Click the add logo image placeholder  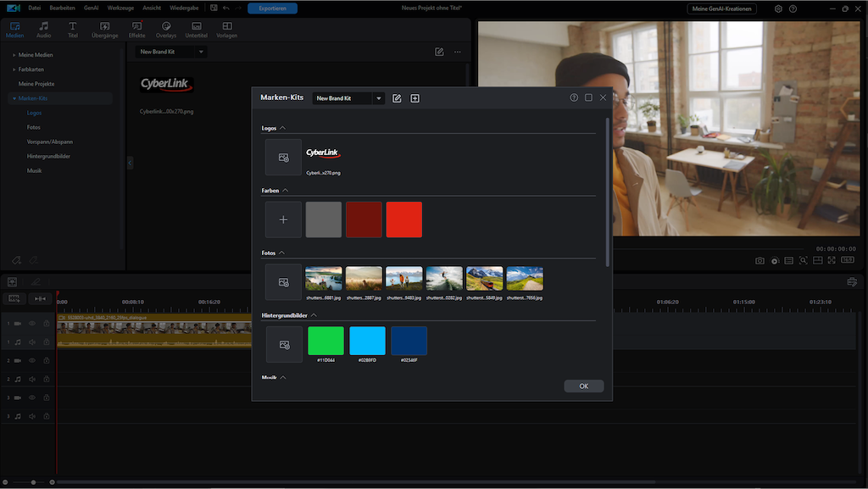283,158
